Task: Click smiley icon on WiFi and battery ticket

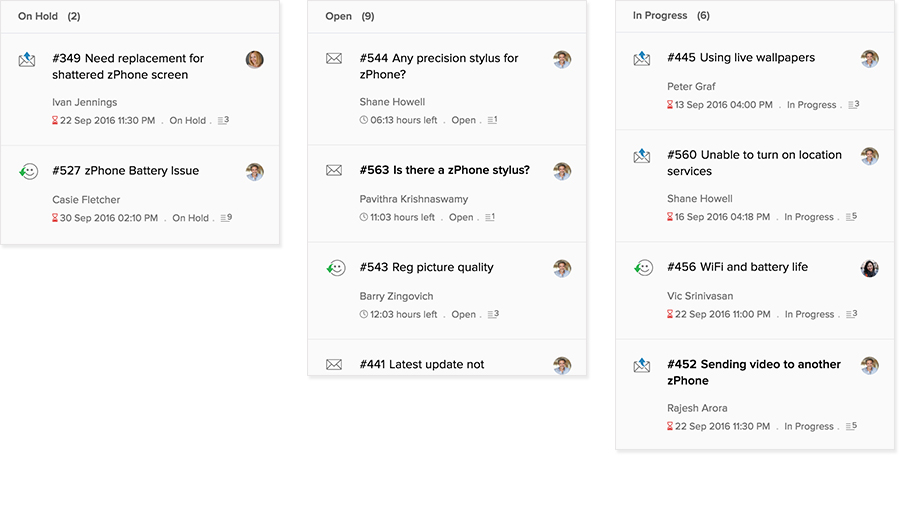Action: pos(643,268)
